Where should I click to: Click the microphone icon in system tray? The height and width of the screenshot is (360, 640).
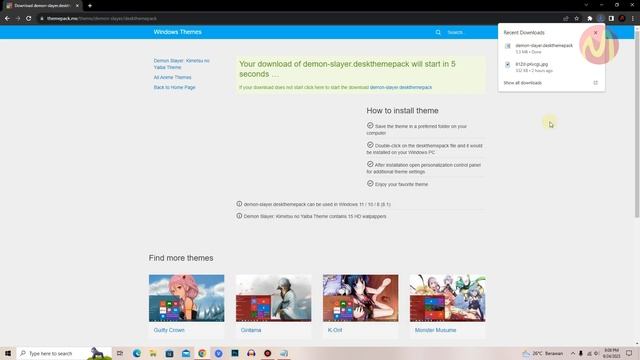click(x=581, y=353)
